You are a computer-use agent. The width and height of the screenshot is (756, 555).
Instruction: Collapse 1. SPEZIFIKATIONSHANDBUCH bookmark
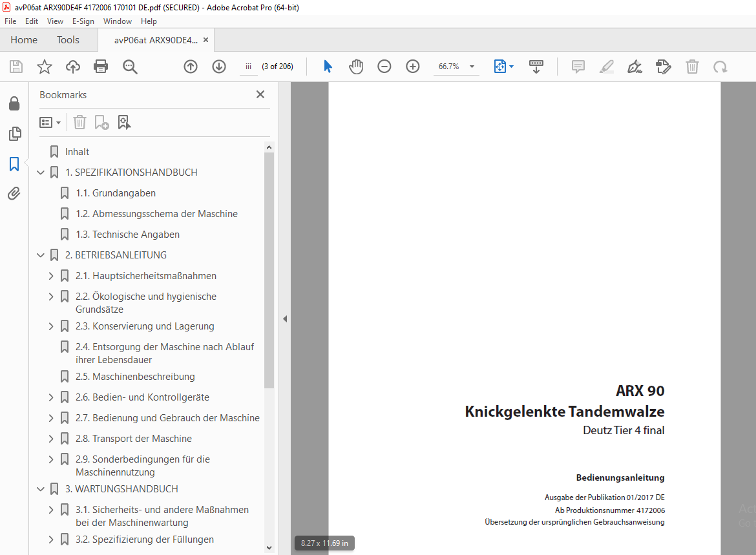[x=41, y=172]
